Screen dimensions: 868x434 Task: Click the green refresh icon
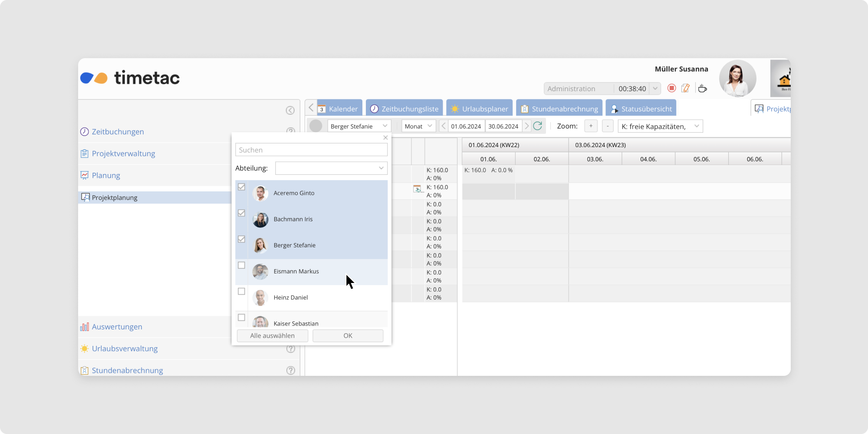point(537,126)
